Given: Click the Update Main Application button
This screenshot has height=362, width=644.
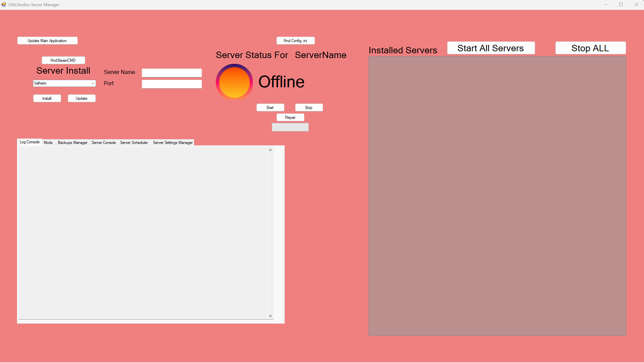Looking at the screenshot, I should (47, 40).
